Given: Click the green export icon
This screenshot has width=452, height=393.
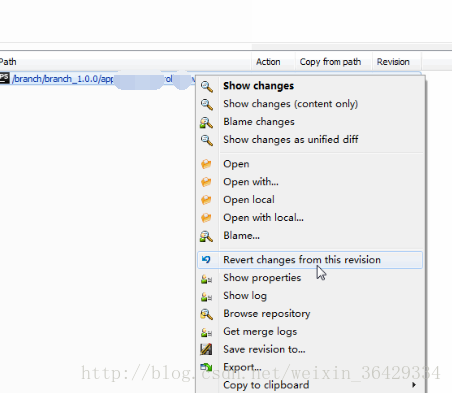Looking at the screenshot, I should pos(206,367).
